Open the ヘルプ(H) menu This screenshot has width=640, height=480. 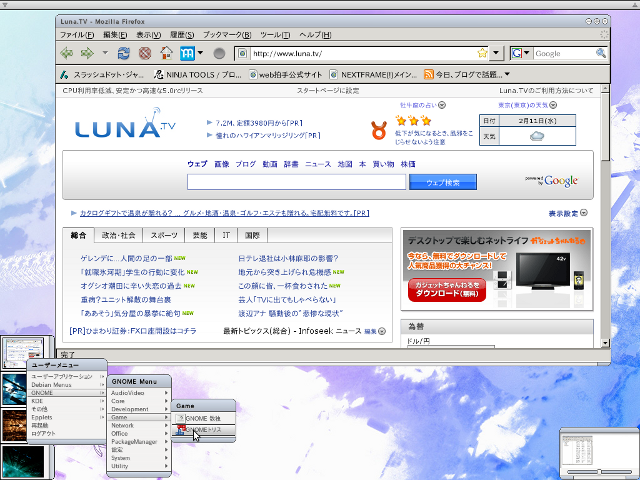315,35
